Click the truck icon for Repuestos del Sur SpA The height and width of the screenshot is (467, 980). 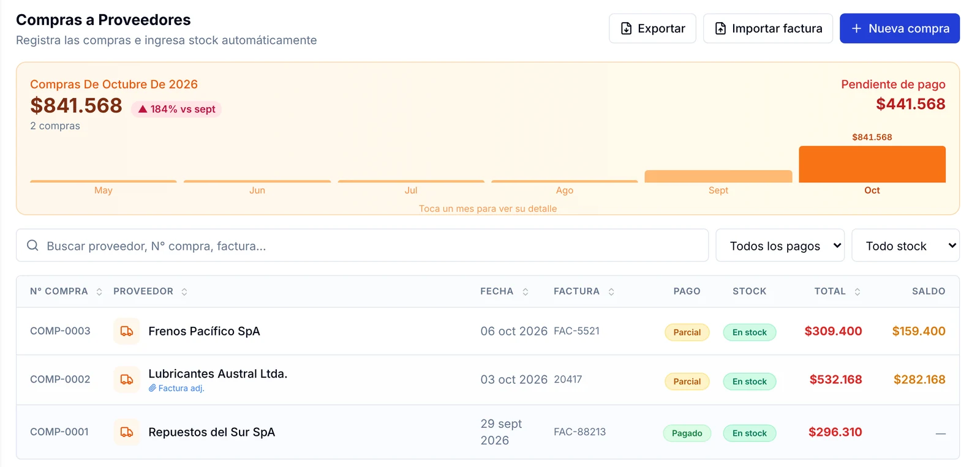(x=127, y=432)
